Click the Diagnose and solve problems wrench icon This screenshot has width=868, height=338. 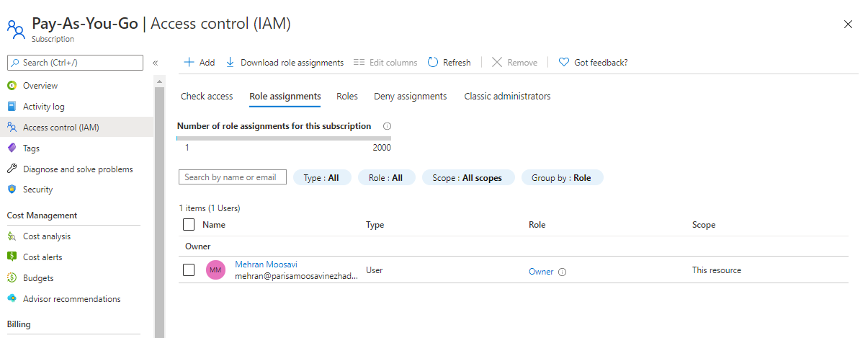point(12,169)
